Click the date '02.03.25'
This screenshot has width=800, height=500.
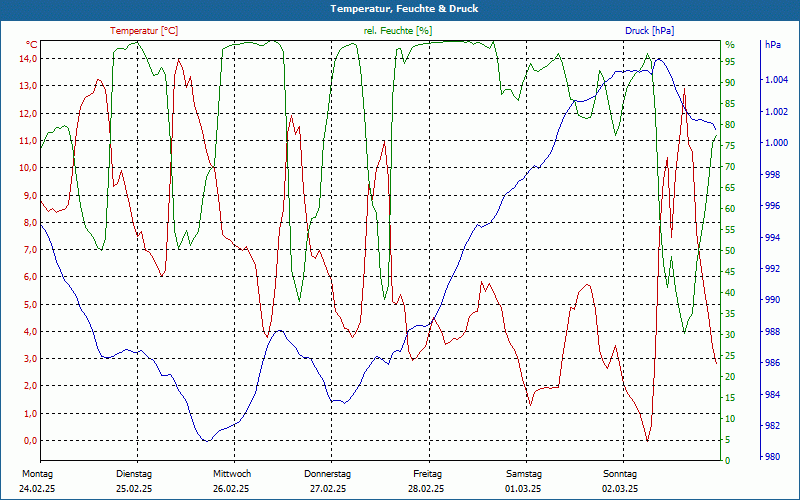(620, 489)
